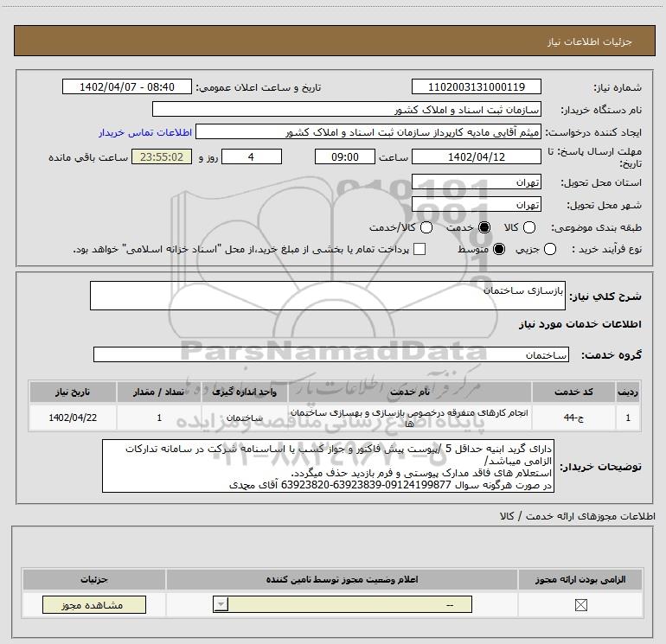Viewport: 666px width, 644px height.
Task: Select the خدمت radio button
Action: [x=484, y=227]
